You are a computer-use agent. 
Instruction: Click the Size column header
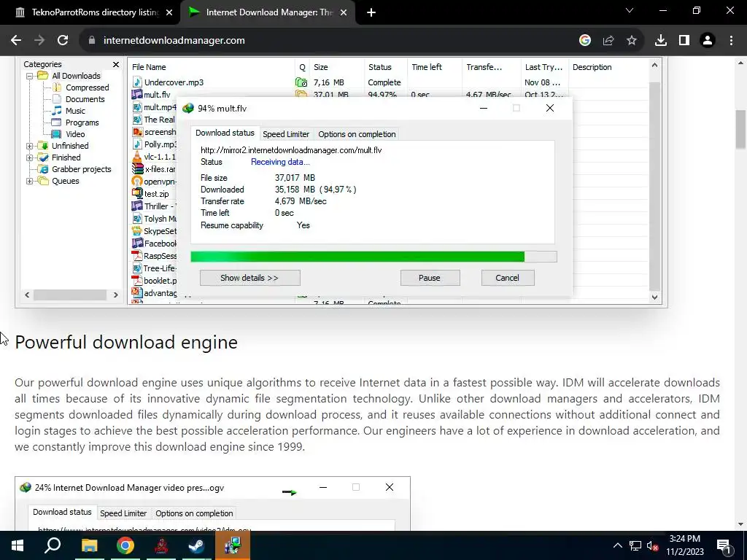coord(337,67)
